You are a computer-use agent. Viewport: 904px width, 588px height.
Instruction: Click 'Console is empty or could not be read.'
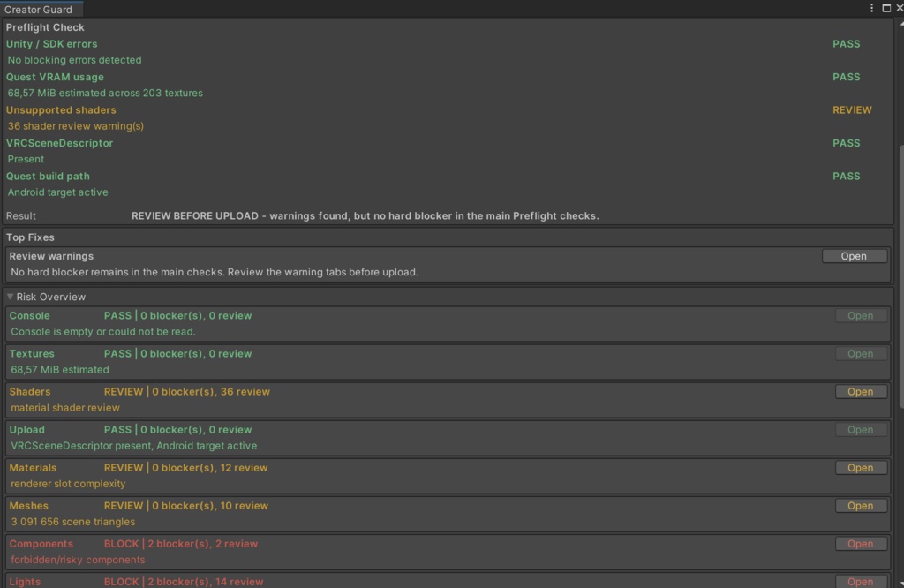103,331
